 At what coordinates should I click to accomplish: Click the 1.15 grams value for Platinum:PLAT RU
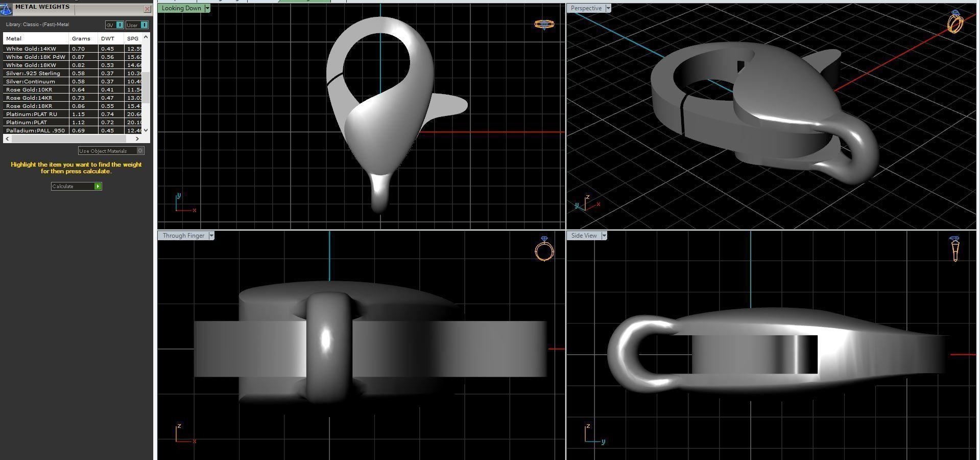click(78, 114)
